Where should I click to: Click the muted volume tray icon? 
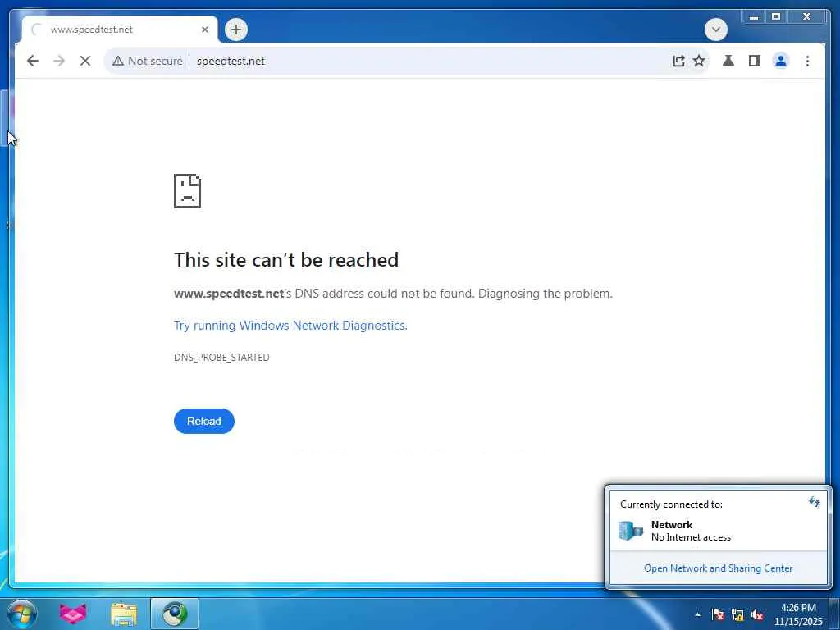[x=757, y=614]
